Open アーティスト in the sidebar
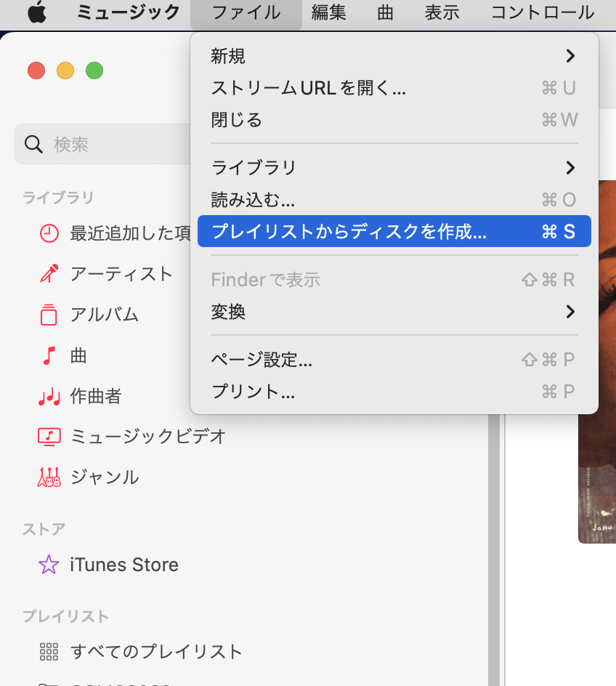Image resolution: width=616 pixels, height=686 pixels. coord(121,274)
